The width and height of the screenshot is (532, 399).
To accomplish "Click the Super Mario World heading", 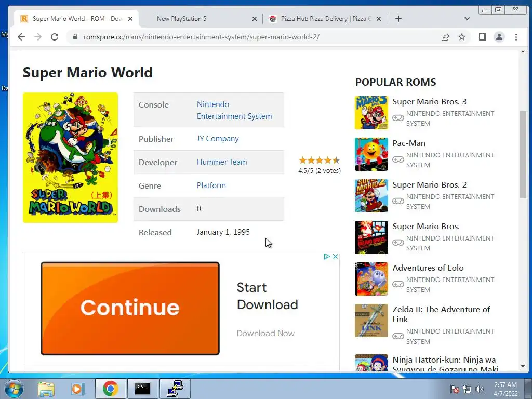I will point(87,72).
